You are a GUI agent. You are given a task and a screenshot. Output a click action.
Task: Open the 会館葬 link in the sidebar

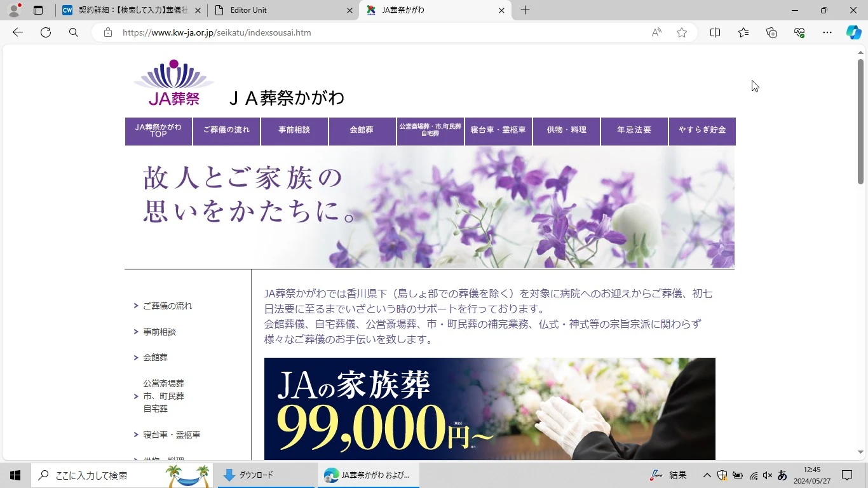(155, 358)
